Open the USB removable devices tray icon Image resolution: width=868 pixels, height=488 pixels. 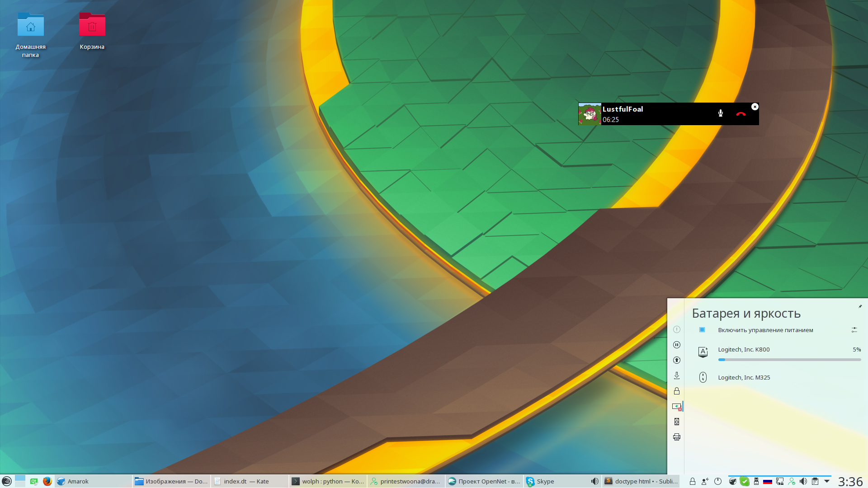pos(756,482)
